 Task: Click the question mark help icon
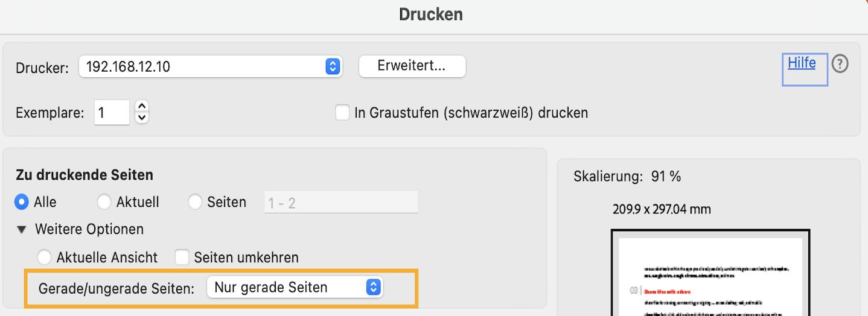click(x=840, y=64)
